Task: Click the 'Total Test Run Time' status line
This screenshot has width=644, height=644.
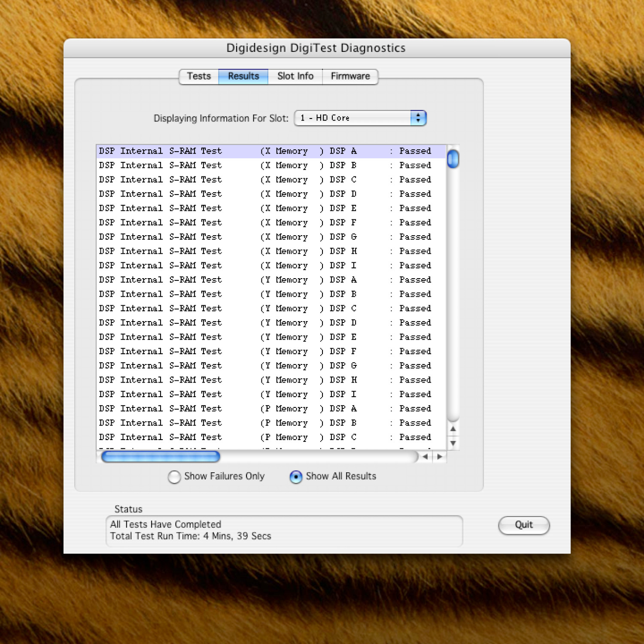Action: [x=191, y=536]
